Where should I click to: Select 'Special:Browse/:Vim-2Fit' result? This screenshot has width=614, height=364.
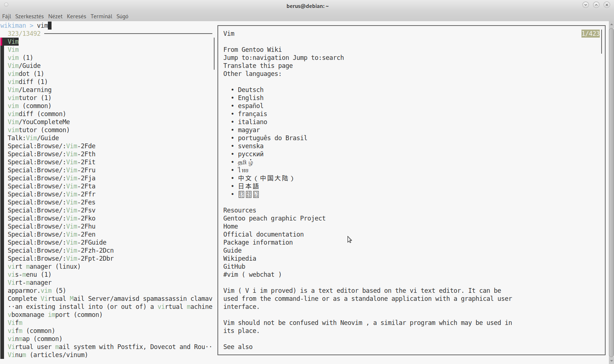click(52, 162)
